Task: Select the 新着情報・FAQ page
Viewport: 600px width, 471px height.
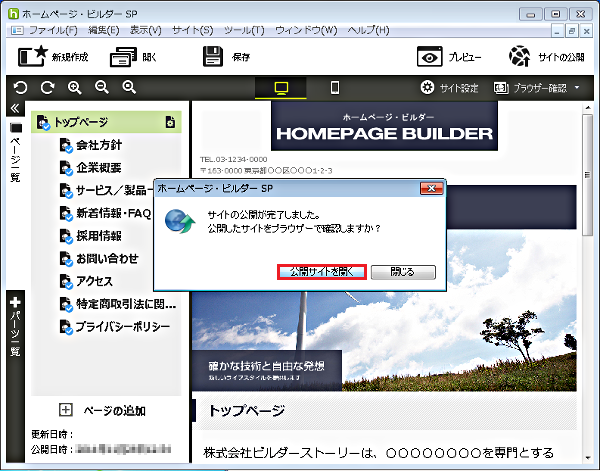Action: (114, 213)
